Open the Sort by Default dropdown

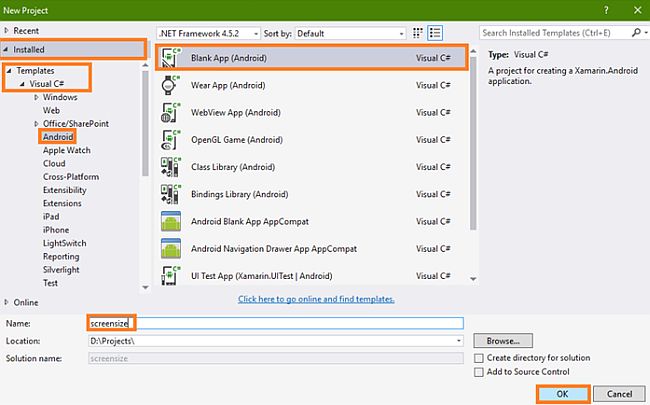pos(350,34)
